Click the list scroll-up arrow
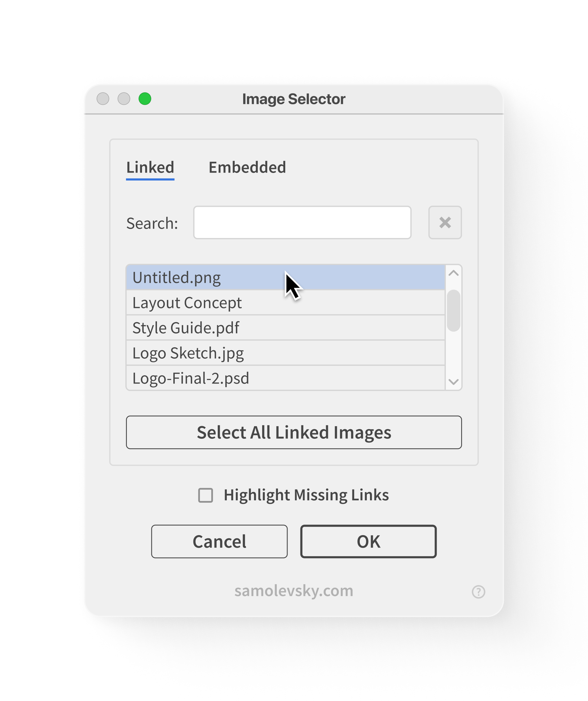Screen dimensions: 588x701 coord(454,273)
